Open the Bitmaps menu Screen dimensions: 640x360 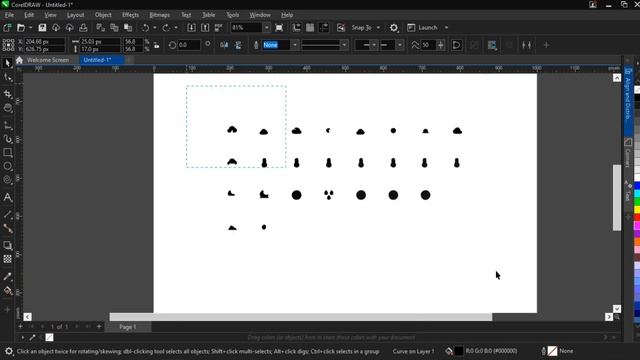tap(160, 15)
